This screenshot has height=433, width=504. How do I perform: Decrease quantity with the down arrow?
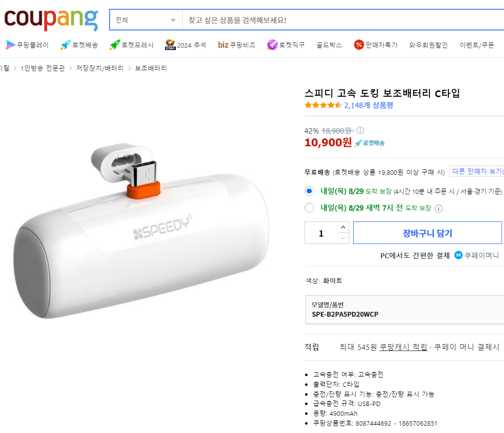coord(342,238)
